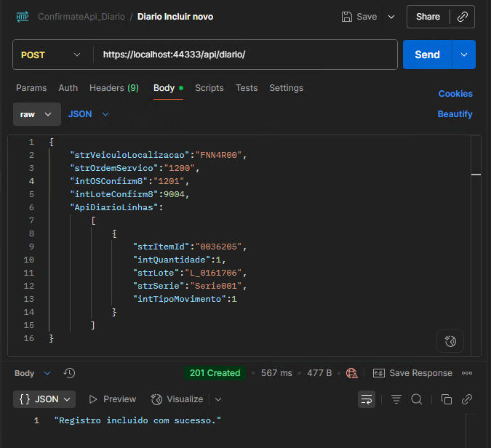Click the request URL input field

(x=245, y=55)
